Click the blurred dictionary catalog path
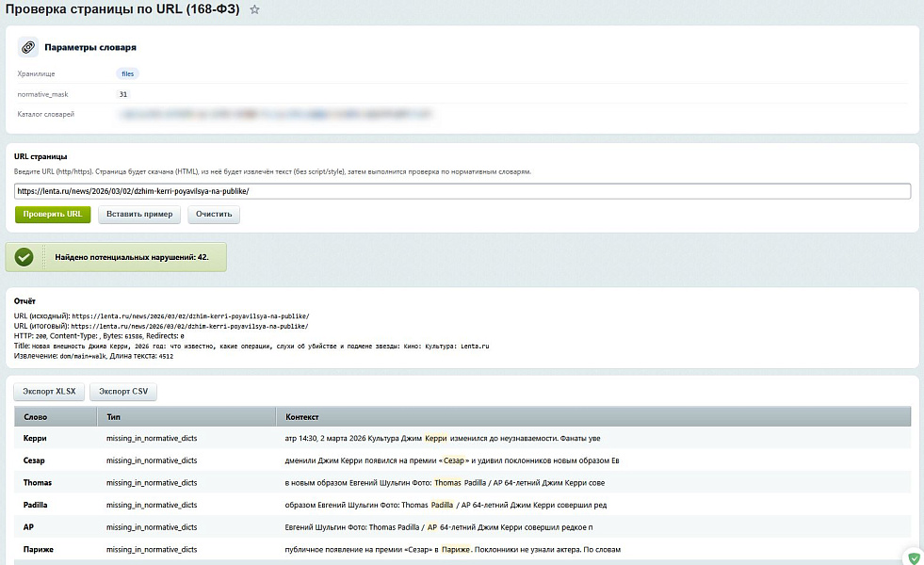Image resolution: width=924 pixels, height=565 pixels. pyautogui.click(x=273, y=115)
